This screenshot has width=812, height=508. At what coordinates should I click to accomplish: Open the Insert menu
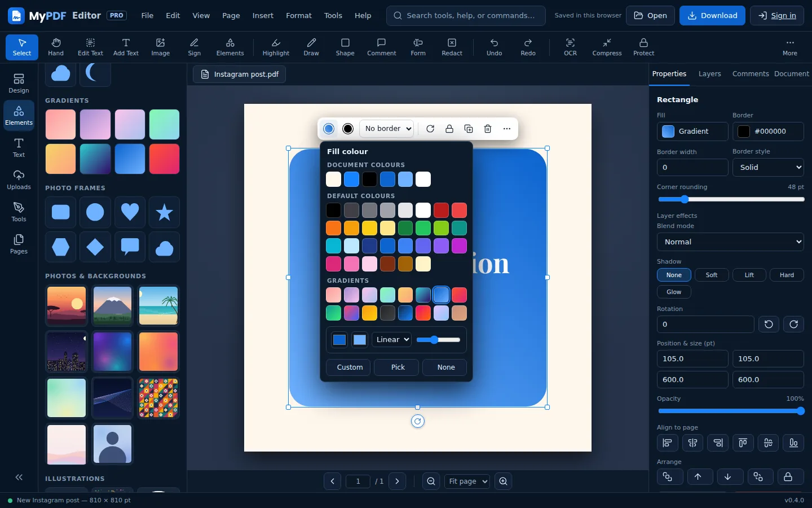pyautogui.click(x=263, y=16)
